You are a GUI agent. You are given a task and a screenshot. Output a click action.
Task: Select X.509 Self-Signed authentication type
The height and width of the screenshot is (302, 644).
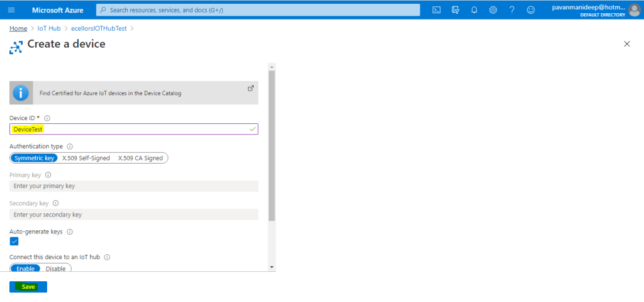pyautogui.click(x=86, y=158)
